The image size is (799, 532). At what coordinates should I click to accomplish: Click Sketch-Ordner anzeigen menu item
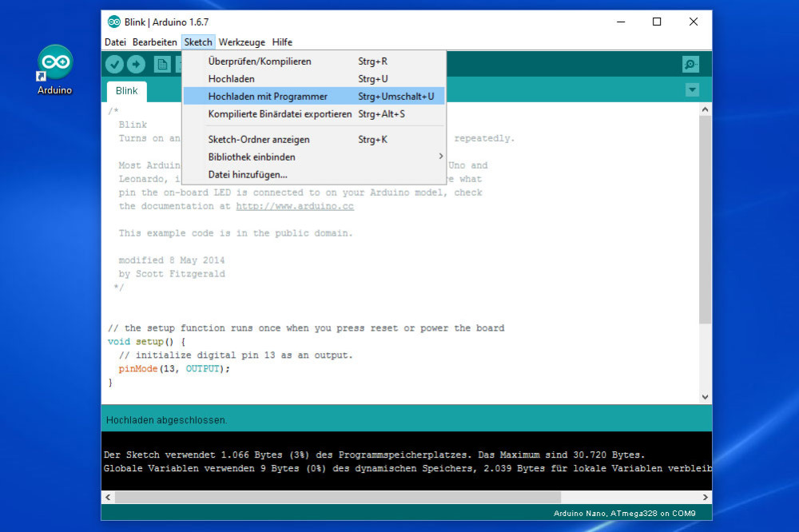tap(259, 139)
